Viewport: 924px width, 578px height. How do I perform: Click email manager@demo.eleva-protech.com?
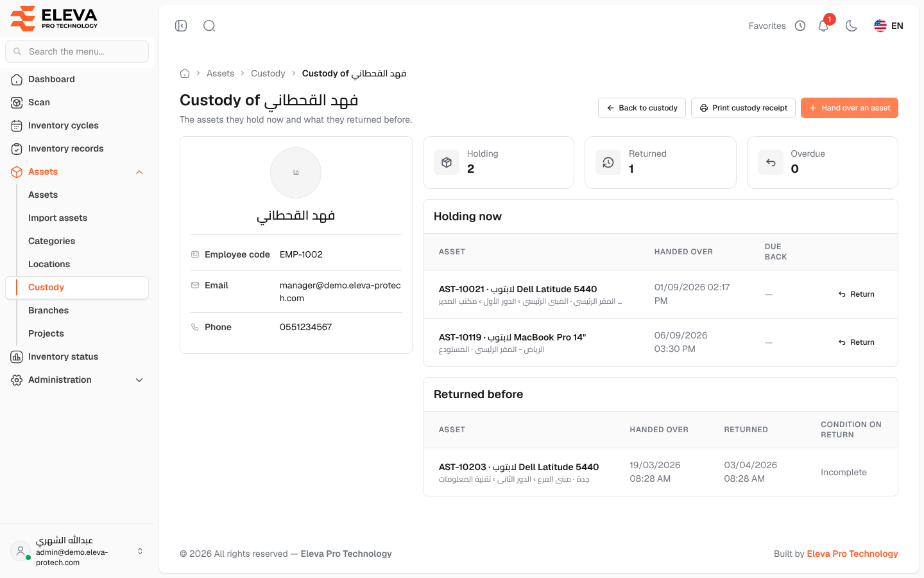340,292
